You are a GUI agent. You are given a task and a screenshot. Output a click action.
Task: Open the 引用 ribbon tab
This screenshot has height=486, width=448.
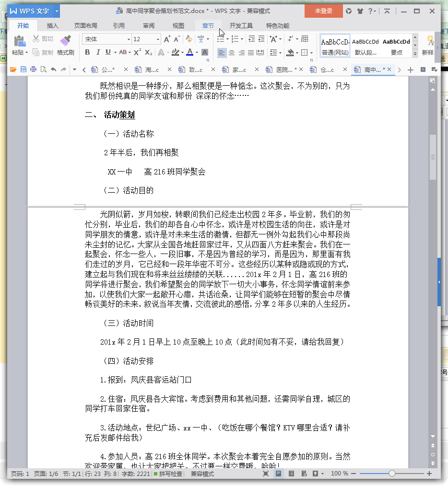point(119,26)
